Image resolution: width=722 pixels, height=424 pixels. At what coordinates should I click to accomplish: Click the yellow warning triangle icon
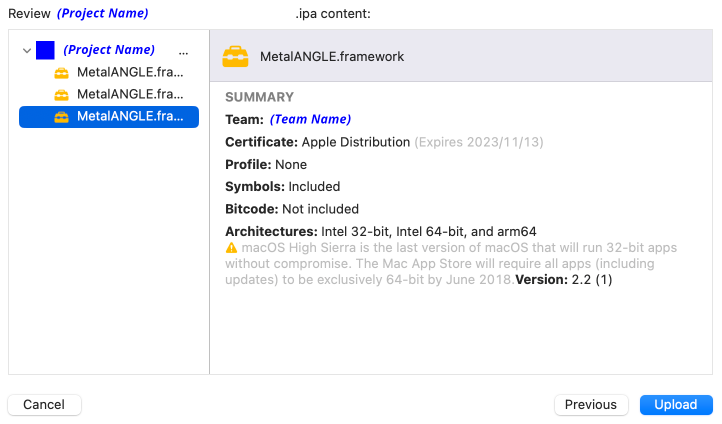[x=231, y=248]
